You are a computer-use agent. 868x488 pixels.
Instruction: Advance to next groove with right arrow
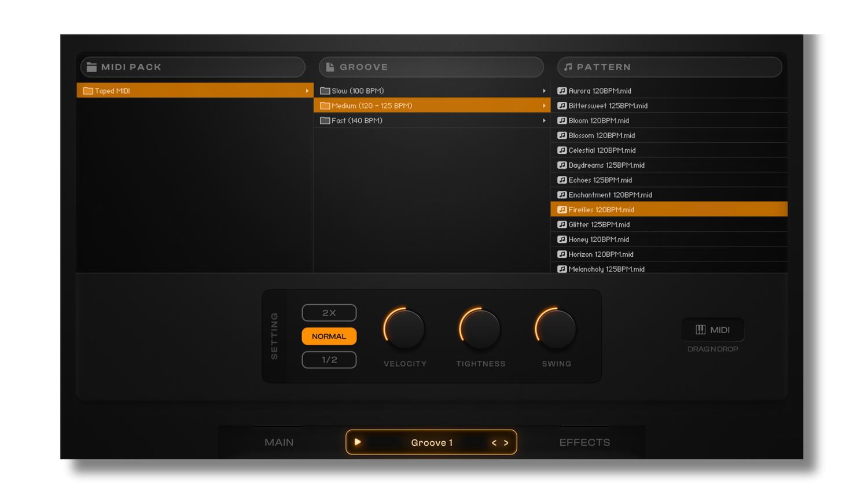(x=506, y=443)
